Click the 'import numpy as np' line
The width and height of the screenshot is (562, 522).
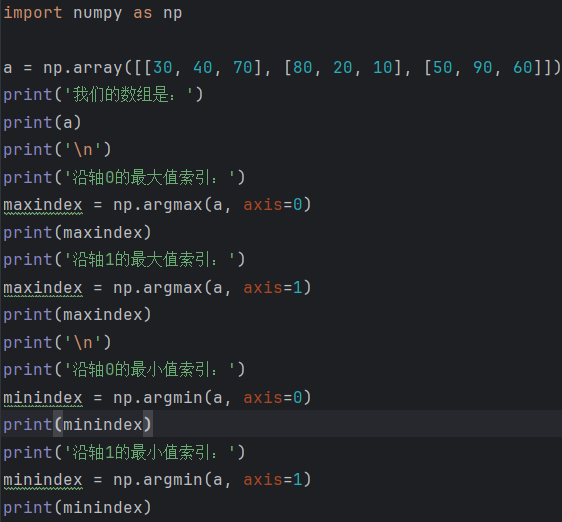[x=92, y=13]
